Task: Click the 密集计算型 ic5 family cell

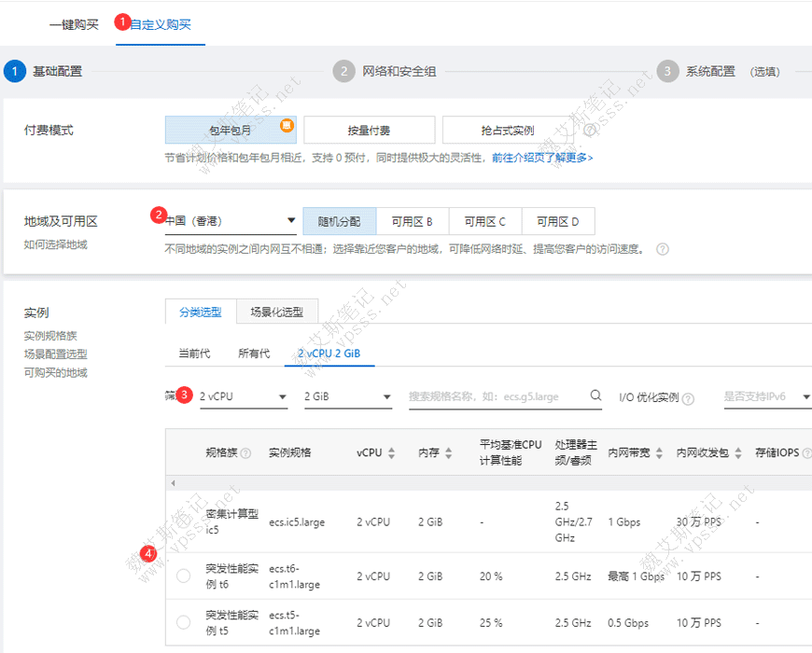Action: [232, 521]
